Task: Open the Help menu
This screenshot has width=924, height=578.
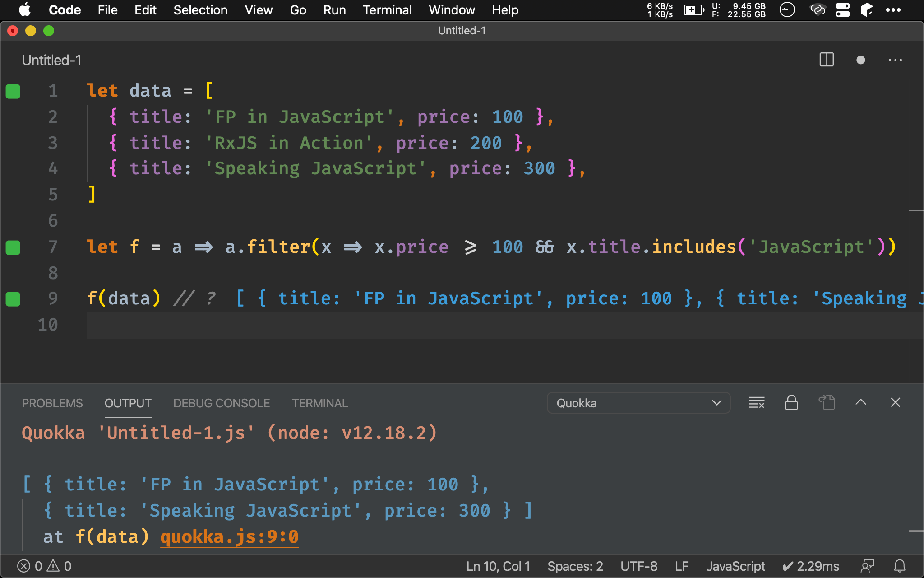Action: pos(505,10)
